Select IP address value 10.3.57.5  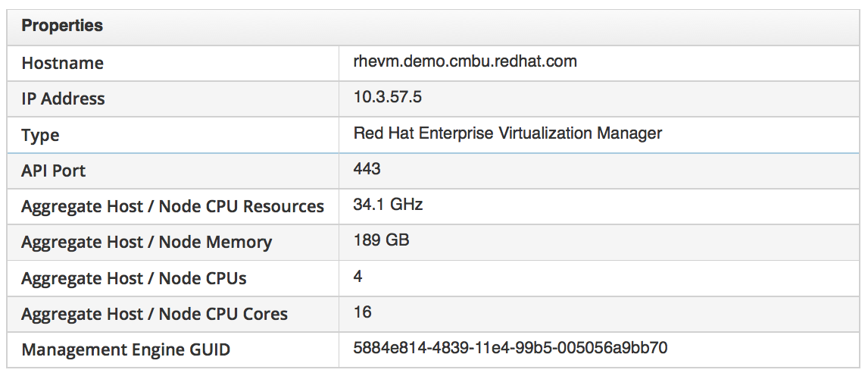click(x=388, y=98)
